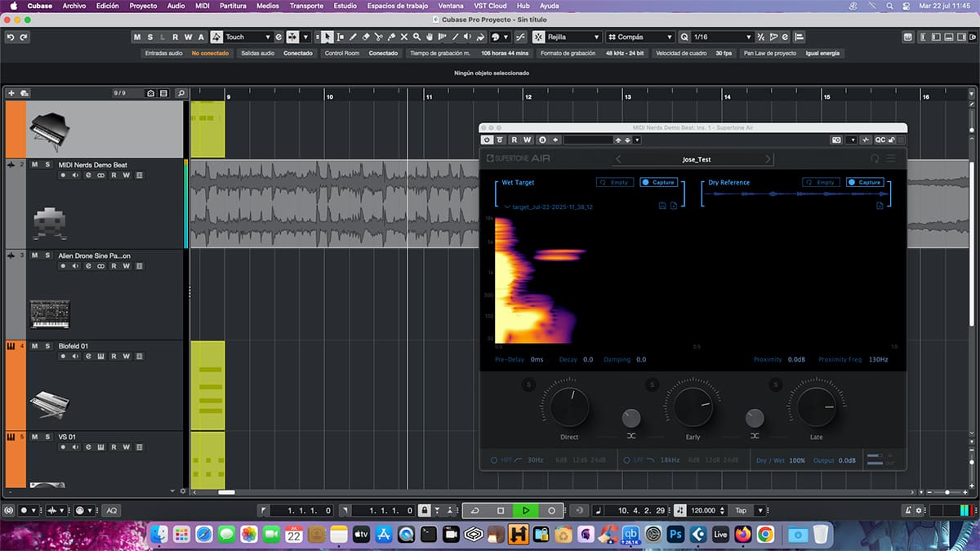Open the Supertone Air hamburger menu
This screenshot has width=980, height=551.
click(x=891, y=158)
